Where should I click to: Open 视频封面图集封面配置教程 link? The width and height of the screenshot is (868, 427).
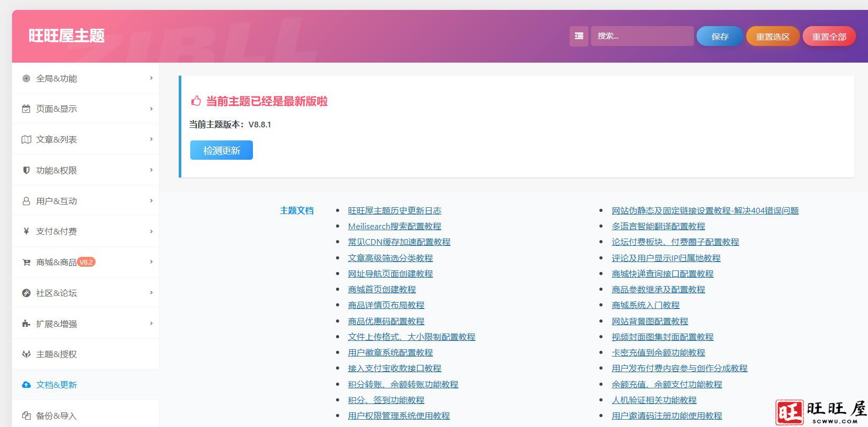click(663, 337)
